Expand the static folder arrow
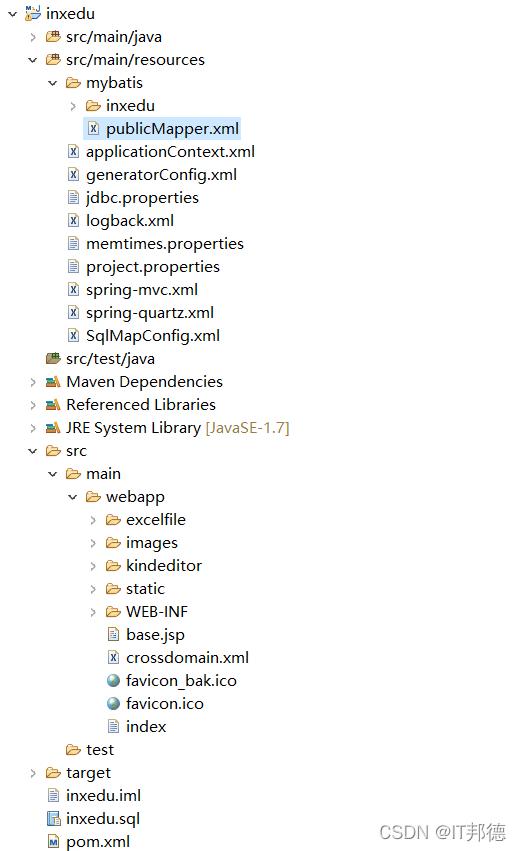 [93, 589]
